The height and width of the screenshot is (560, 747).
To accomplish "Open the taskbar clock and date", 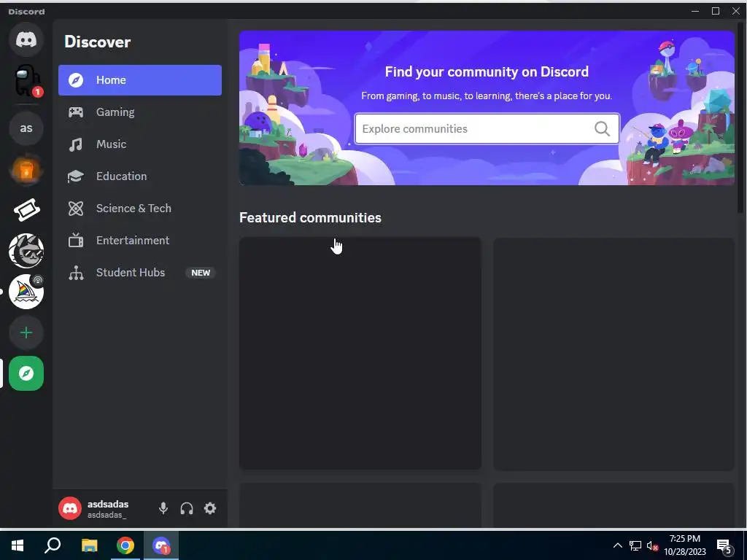I will [685, 545].
